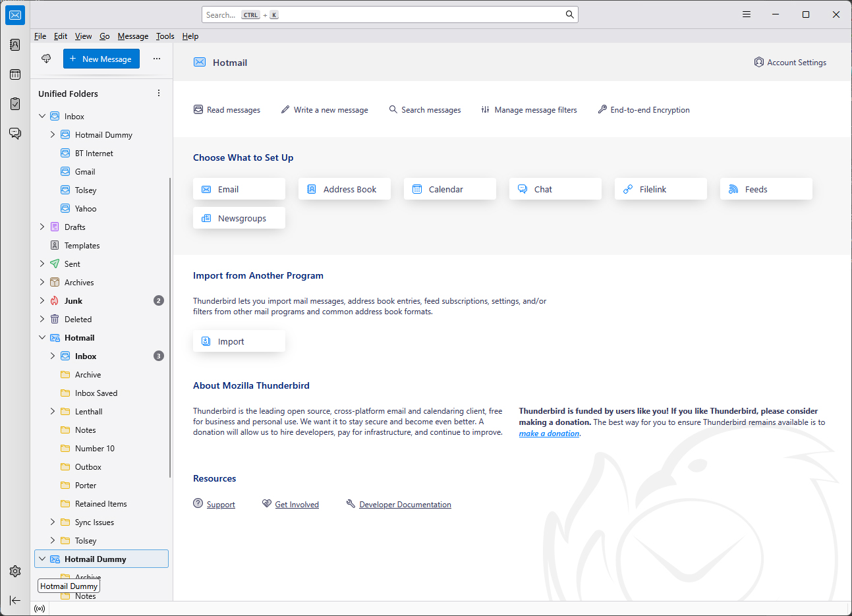Viewport: 852px width, 616px height.
Task: Follow the make a donation link
Action: click(x=549, y=434)
